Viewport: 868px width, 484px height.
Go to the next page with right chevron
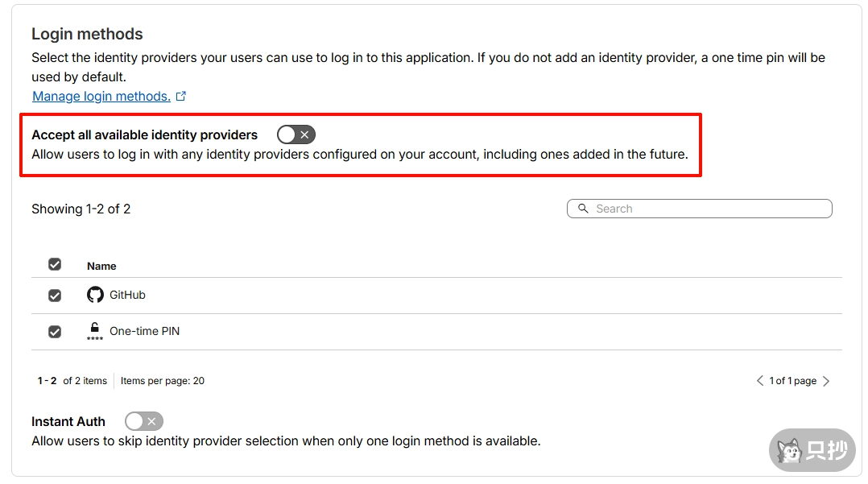(826, 381)
